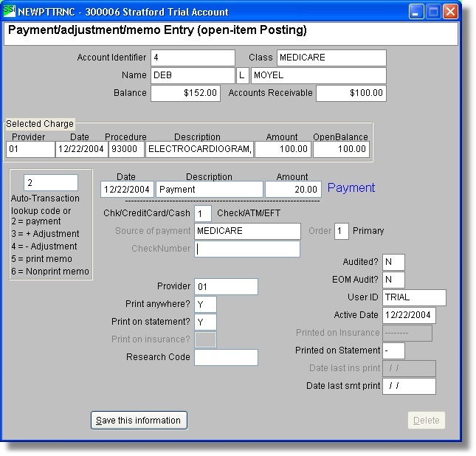The image size is (476, 456).
Task: Click the Selected Charge date 12/22/2004
Action: (x=82, y=149)
